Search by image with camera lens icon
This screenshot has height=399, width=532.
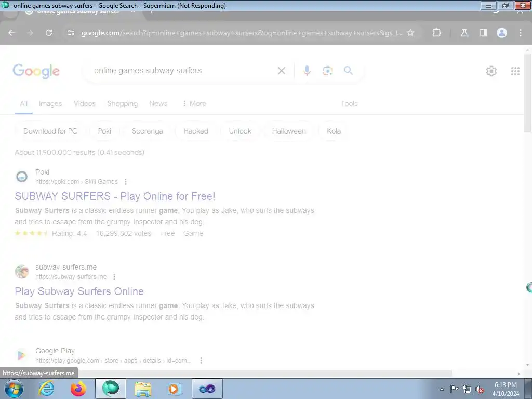point(327,71)
